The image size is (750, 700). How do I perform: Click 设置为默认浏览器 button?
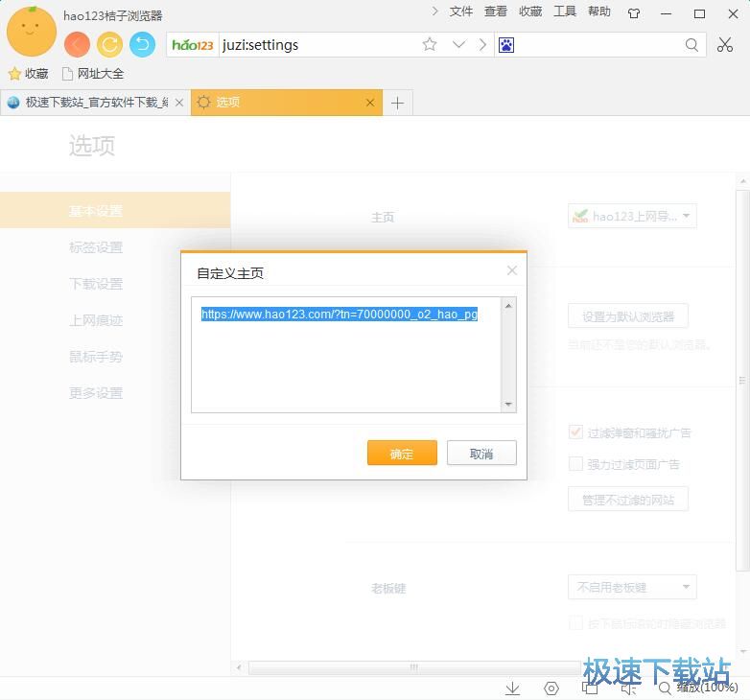pos(628,316)
